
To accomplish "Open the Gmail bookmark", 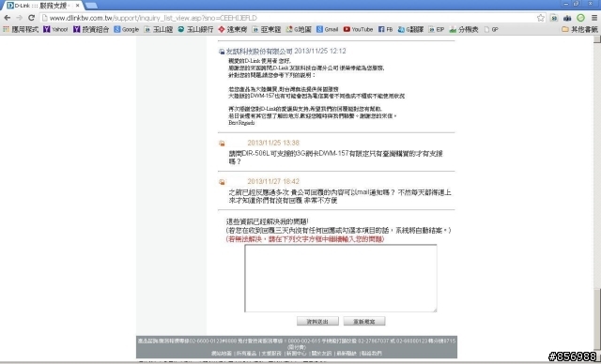I will coord(328,29).
